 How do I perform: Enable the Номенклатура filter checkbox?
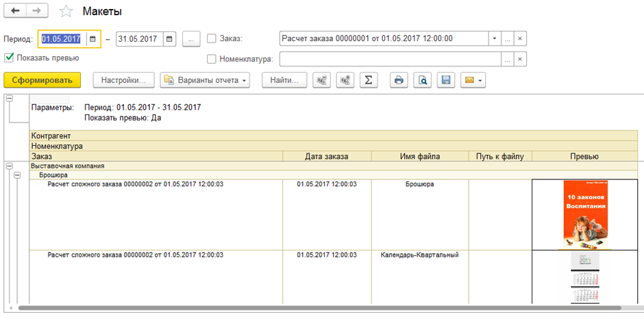(212, 59)
